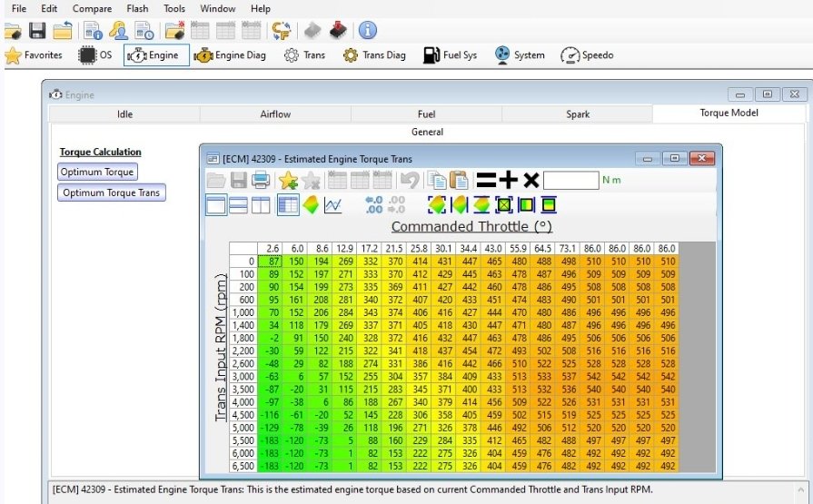Click the compare file folder icon
Image resolution: width=813 pixels, height=504 pixels.
[175, 31]
